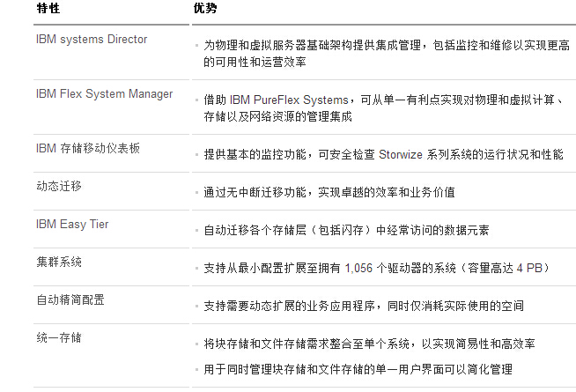Image resolution: width=576 pixels, height=392 pixels.
Task: Click the text mentioning 1,056 个驱动器
Action: [x=377, y=268]
